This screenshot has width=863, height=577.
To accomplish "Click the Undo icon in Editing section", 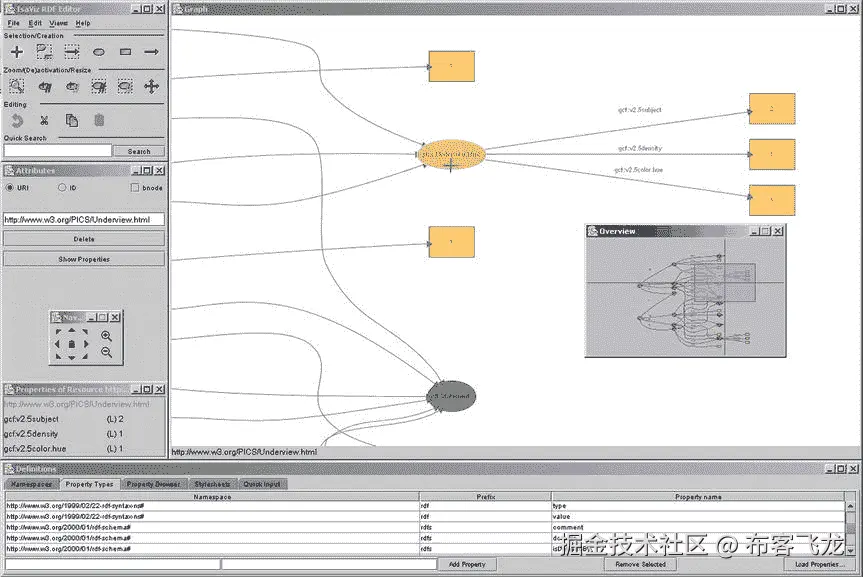I will coord(17,120).
